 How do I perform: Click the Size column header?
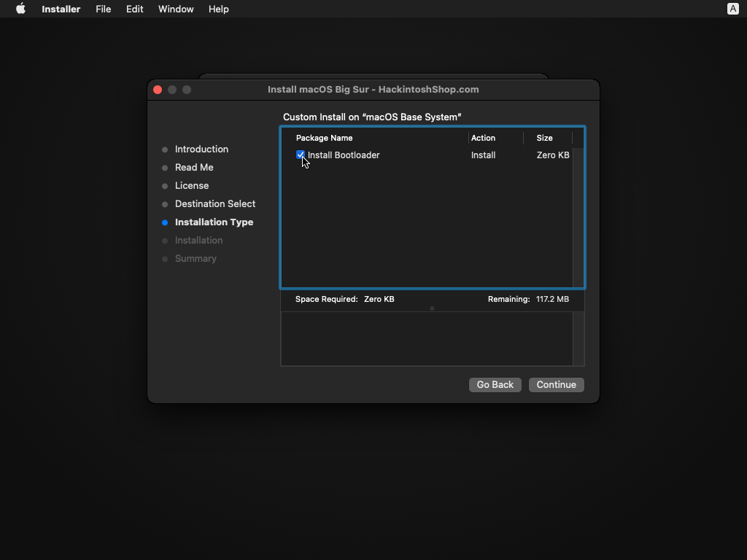pos(544,138)
